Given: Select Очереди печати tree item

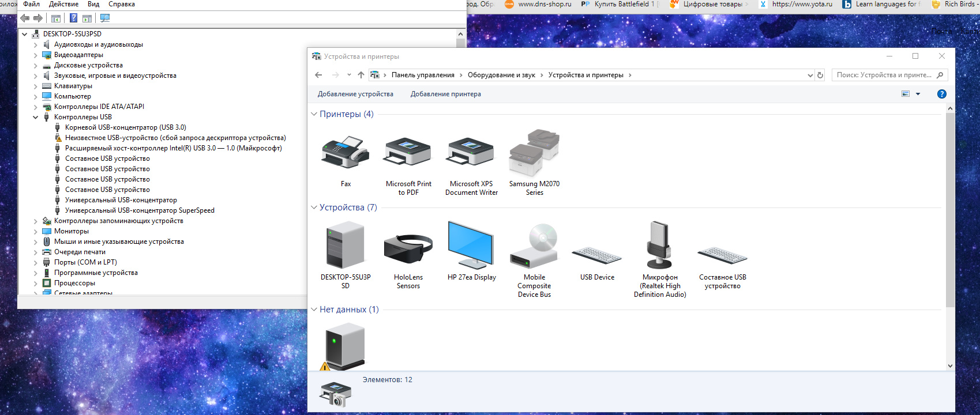Looking at the screenshot, I should point(80,252).
